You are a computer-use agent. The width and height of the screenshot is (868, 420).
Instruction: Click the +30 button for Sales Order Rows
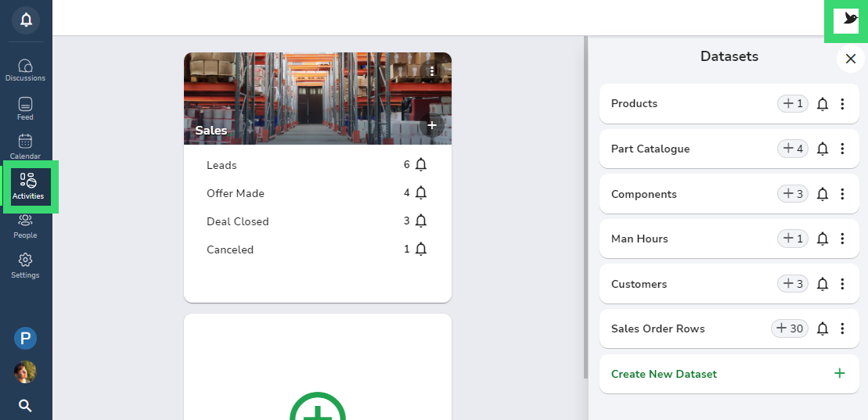790,328
